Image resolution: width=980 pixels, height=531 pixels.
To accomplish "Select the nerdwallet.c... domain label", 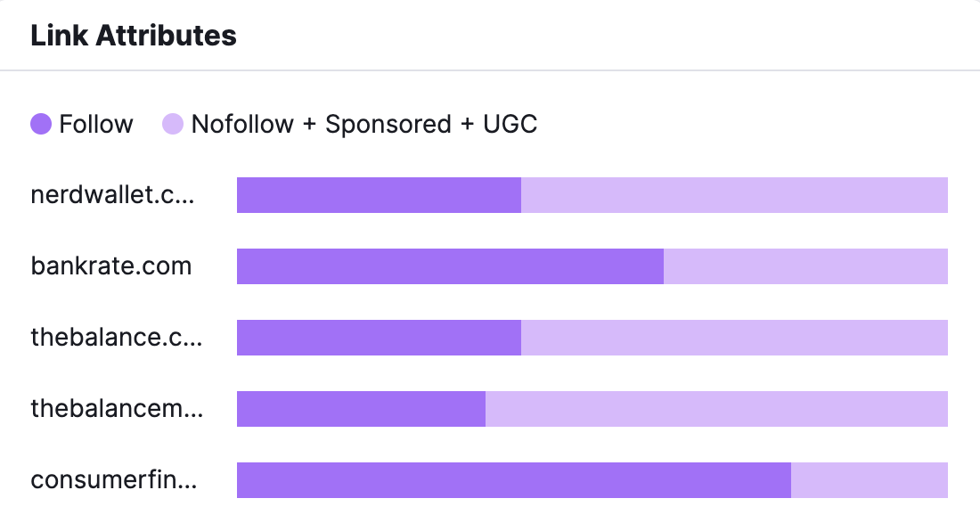I will [x=112, y=195].
